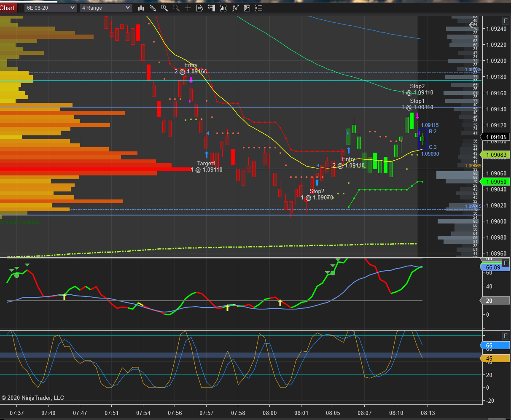
Task: Click the F button on price panel
Action: pyautogui.click(x=506, y=21)
